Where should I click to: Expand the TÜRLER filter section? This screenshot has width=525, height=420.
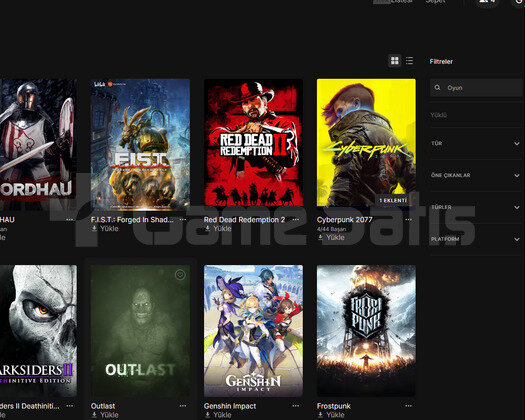pos(475,207)
